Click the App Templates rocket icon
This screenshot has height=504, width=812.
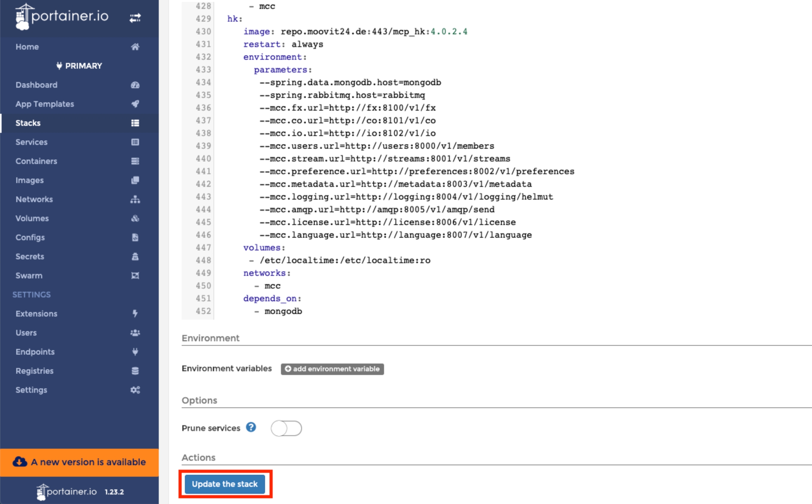click(x=135, y=104)
